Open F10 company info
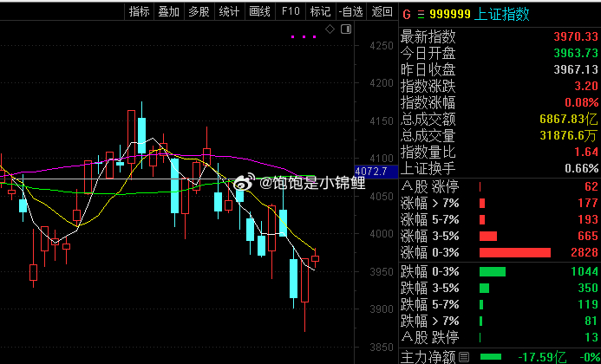This screenshot has width=601, height=364. click(291, 11)
